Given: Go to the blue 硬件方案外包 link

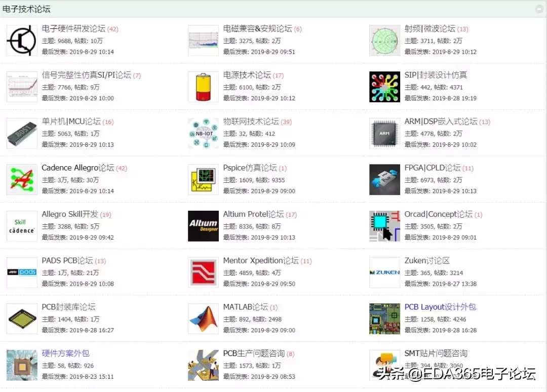Looking at the screenshot, I should [65, 354].
